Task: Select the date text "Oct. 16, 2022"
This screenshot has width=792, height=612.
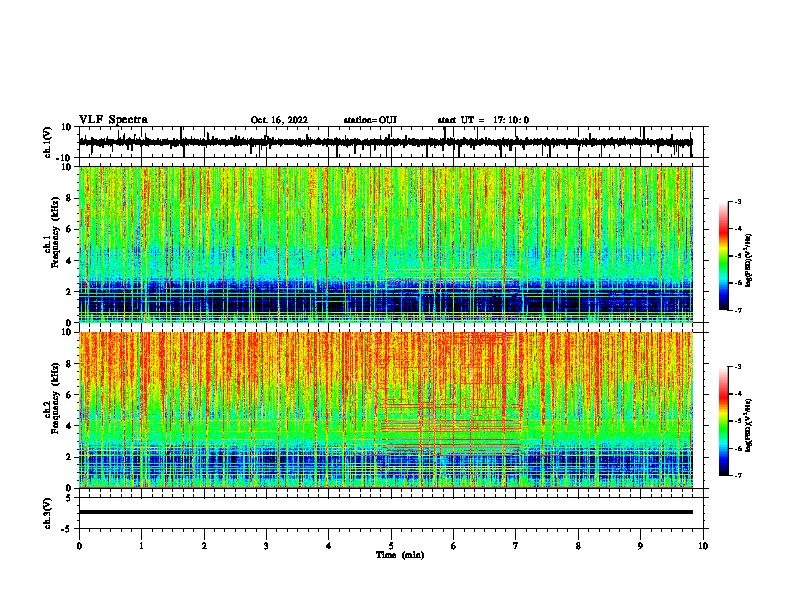Action: click(279, 120)
